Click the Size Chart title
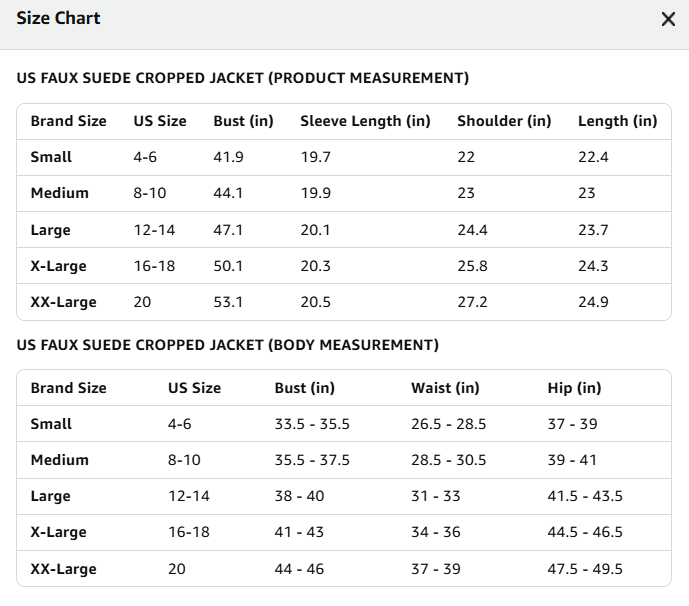The width and height of the screenshot is (689, 606). (58, 18)
